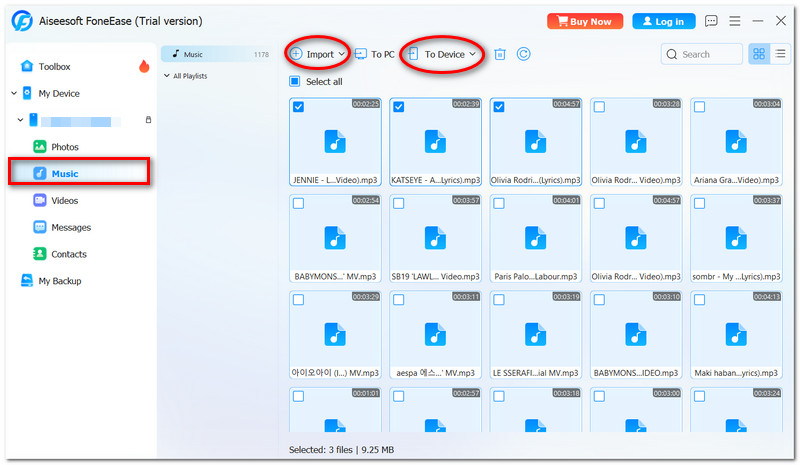Click the Aiseesoft FoneEase logo icon

click(x=22, y=21)
